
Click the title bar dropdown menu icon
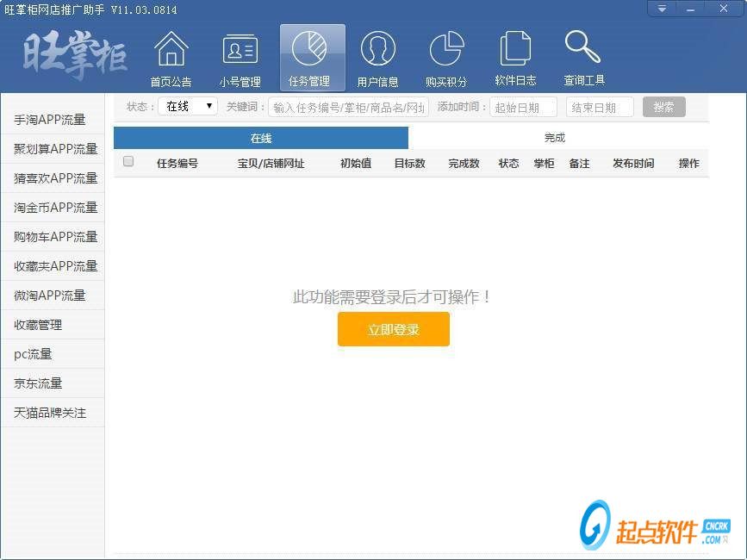(663, 9)
